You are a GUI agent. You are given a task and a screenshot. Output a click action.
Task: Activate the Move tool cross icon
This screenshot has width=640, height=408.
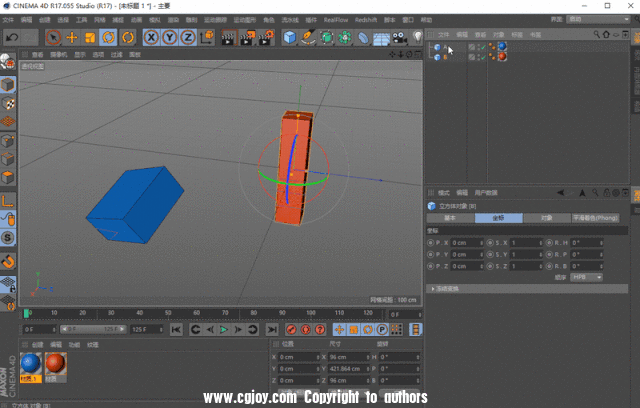[72, 38]
